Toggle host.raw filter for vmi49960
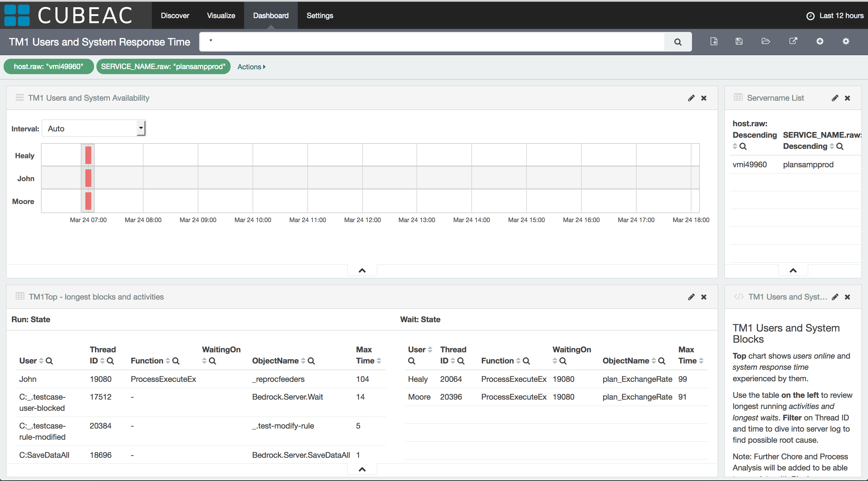The height and width of the screenshot is (481, 868). click(x=49, y=66)
